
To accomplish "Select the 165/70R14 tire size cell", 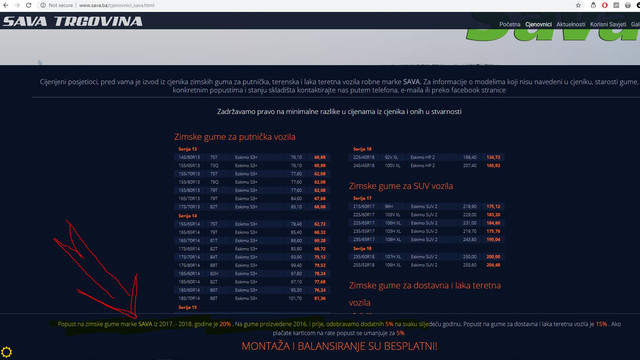I will click(189, 240).
